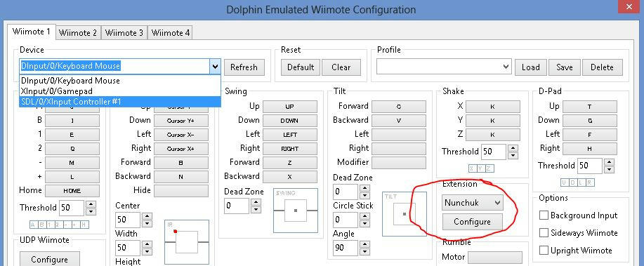The width and height of the screenshot is (644, 266).
Task: Remap D-Pad Right H button
Action: tap(590, 149)
